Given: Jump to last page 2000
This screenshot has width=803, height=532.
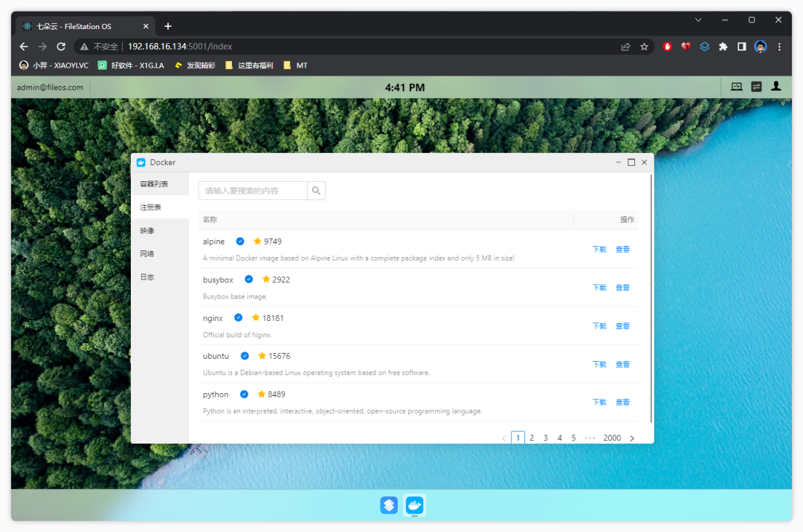Looking at the screenshot, I should click(x=612, y=438).
